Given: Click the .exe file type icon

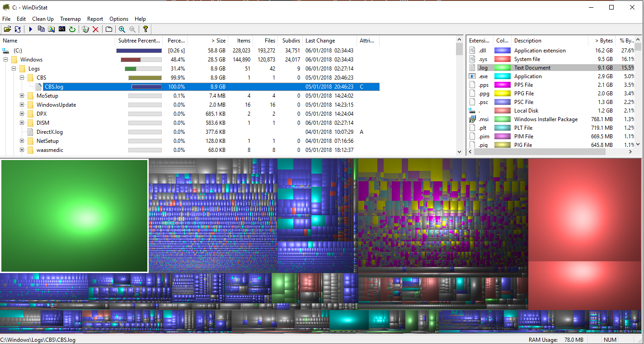Looking at the screenshot, I should click(473, 76).
